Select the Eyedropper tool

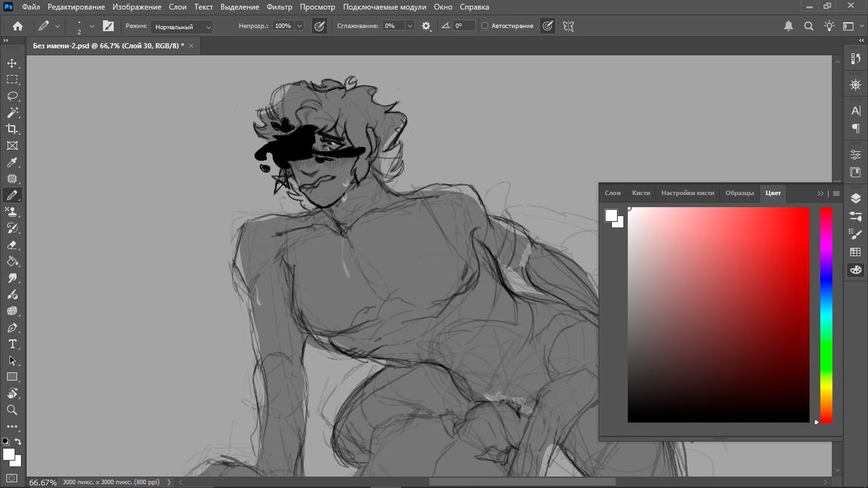click(12, 163)
